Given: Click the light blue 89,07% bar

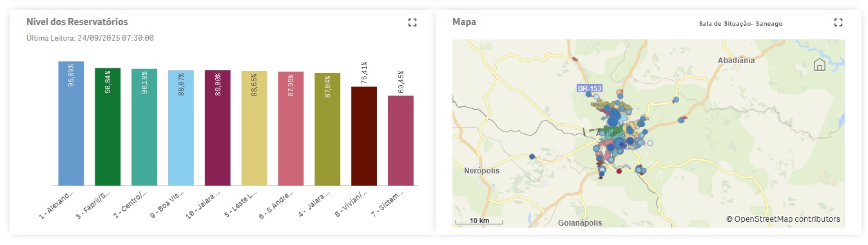Looking at the screenshot, I should (x=180, y=128).
